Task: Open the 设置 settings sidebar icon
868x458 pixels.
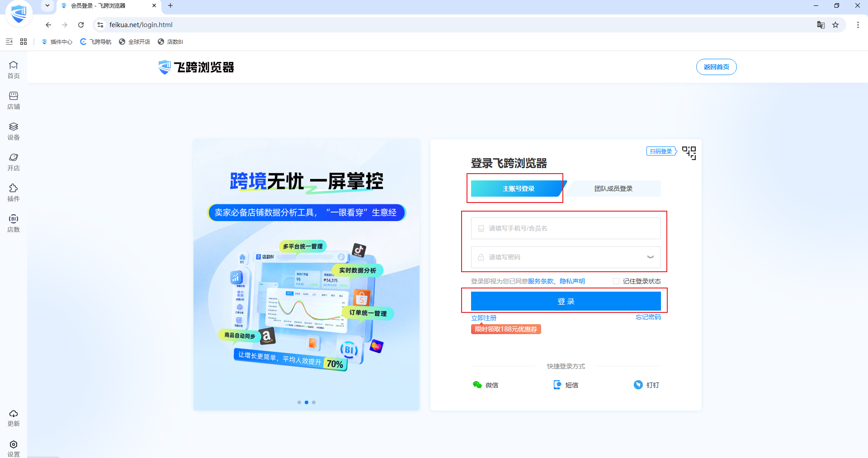Action: click(14, 449)
